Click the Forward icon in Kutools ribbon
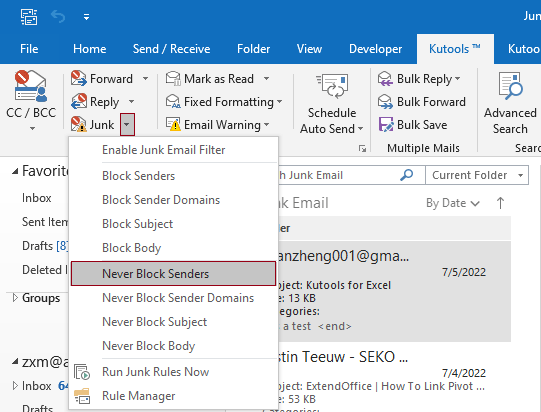Viewport: 541px width, 412px height. [x=79, y=78]
